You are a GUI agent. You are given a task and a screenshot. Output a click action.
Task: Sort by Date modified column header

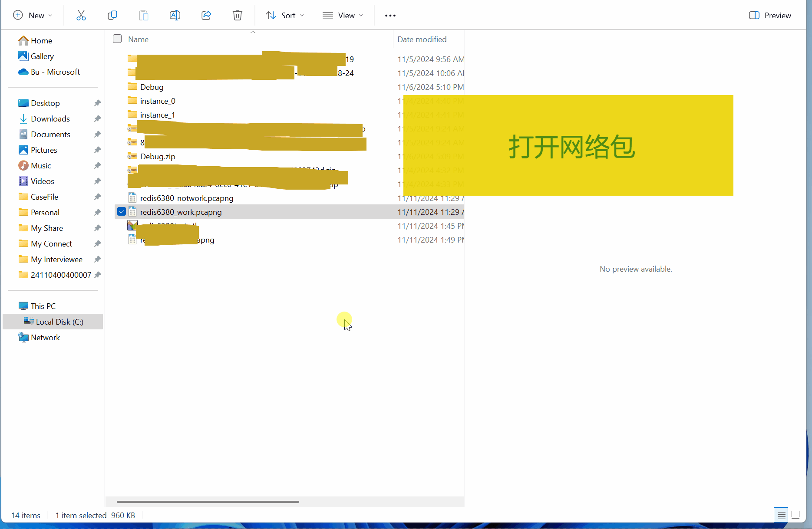click(422, 39)
